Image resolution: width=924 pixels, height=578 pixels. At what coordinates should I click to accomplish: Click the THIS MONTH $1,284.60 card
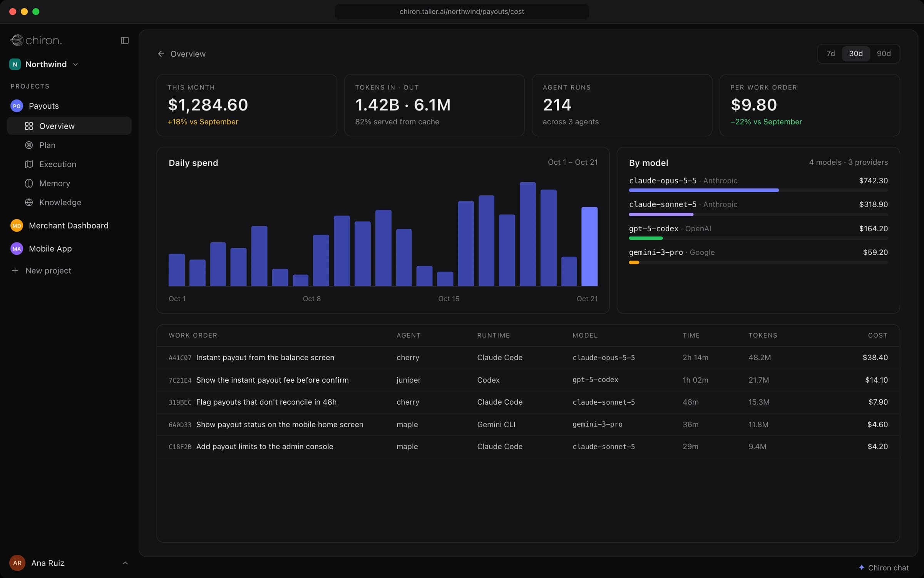247,105
